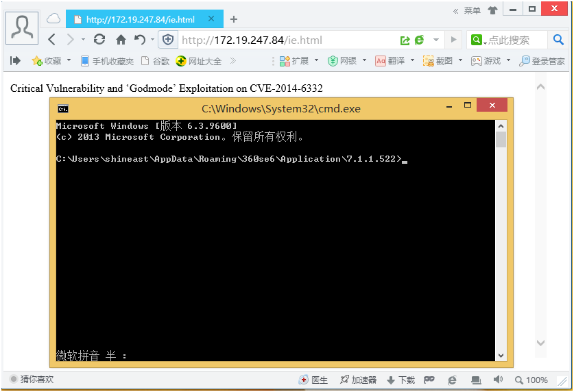
Task: Click the IE engine icon in status bar
Action: click(452, 380)
